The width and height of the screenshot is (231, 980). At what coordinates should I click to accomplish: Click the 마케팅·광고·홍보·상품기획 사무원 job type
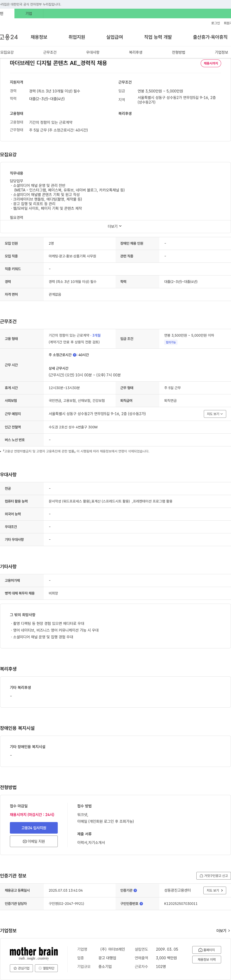point(73,256)
